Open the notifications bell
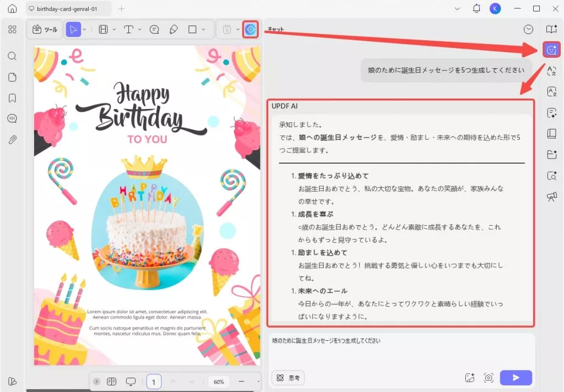This screenshot has height=392, width=564. [476, 8]
